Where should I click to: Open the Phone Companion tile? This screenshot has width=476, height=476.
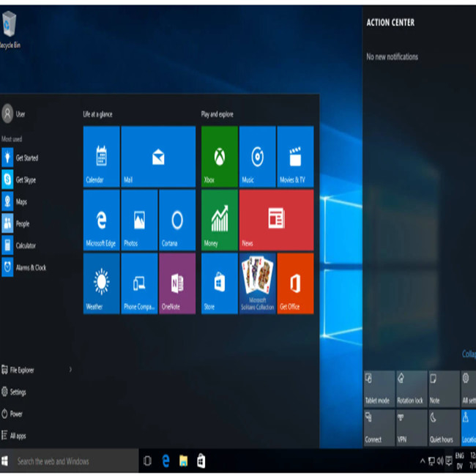tap(139, 283)
